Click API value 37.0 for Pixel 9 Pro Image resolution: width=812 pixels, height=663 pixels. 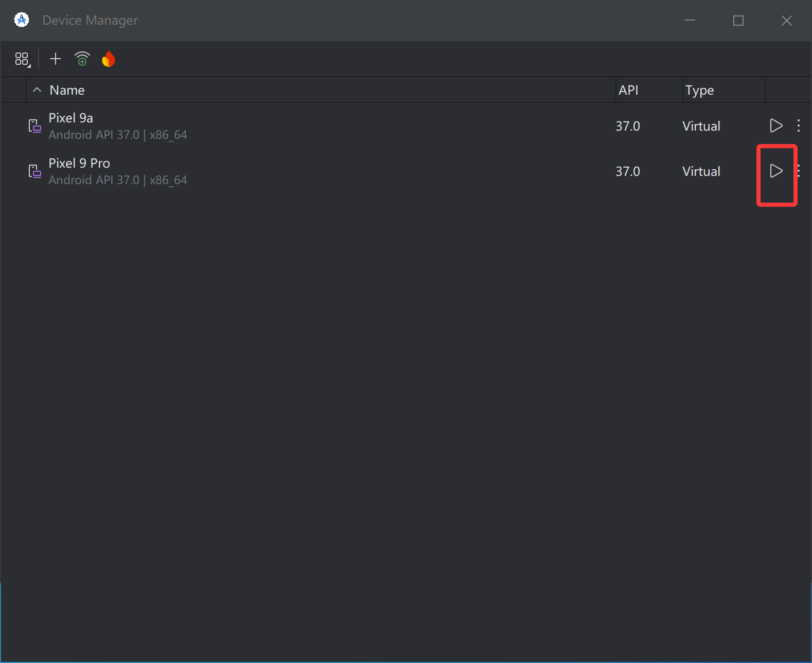point(628,171)
